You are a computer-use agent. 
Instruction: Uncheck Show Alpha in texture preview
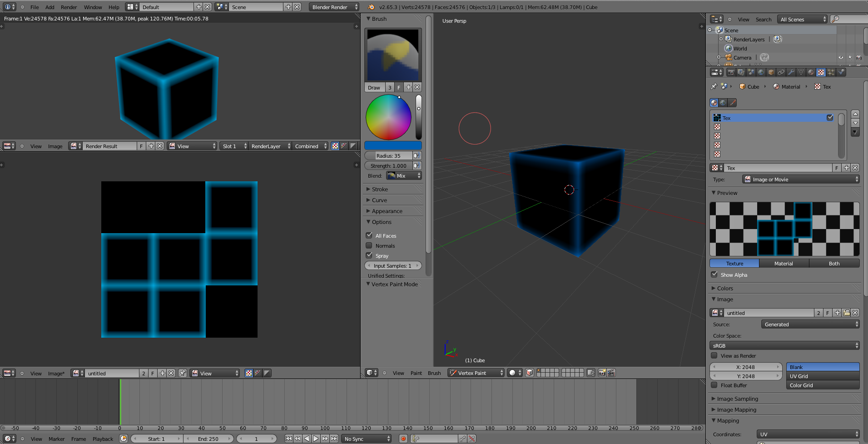pyautogui.click(x=714, y=274)
